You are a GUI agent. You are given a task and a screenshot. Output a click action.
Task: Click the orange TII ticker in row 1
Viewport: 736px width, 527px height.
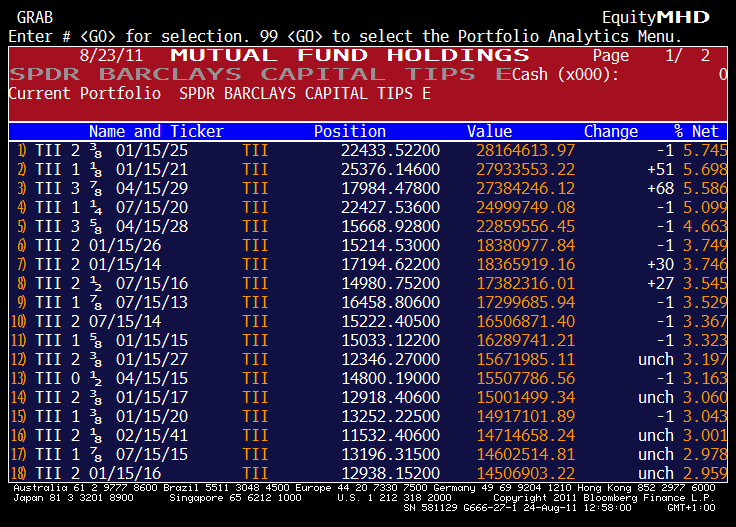pyautogui.click(x=255, y=151)
